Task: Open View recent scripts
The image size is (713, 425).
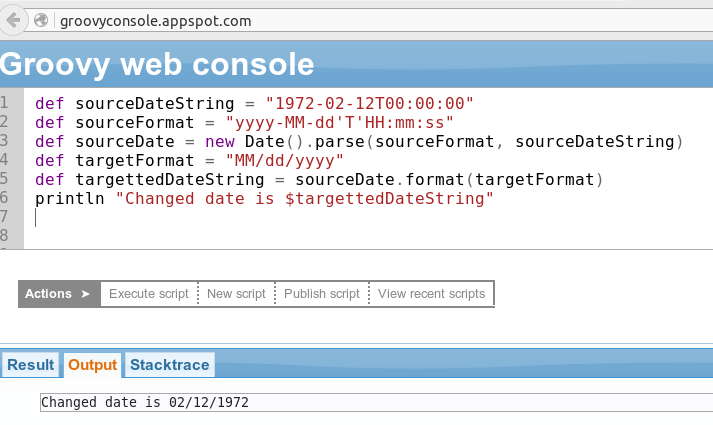Action: [x=431, y=294]
